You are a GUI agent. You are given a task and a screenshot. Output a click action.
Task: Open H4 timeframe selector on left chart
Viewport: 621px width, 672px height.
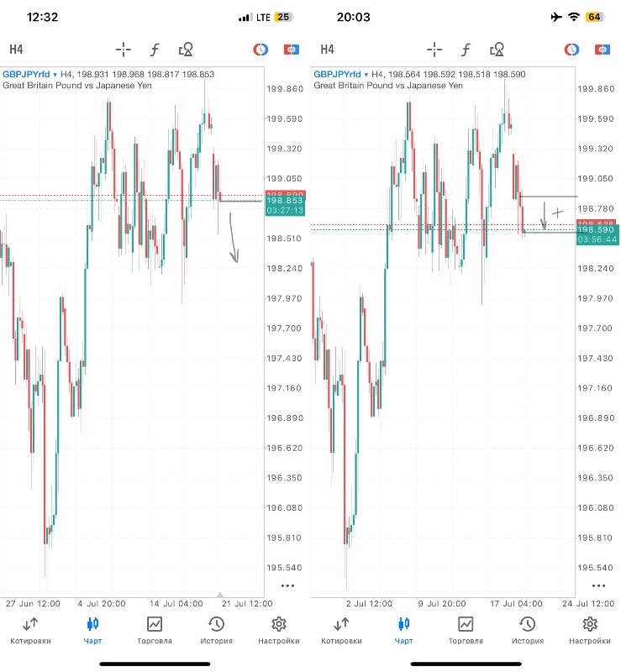[x=16, y=50]
